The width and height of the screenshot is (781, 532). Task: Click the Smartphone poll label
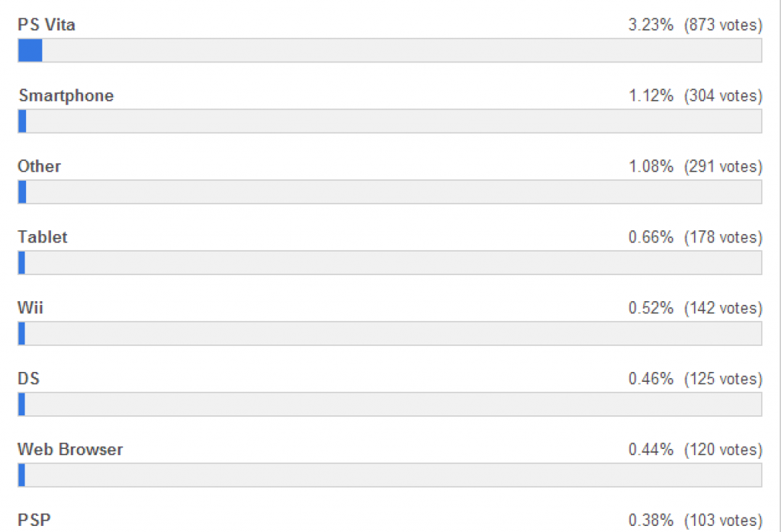pyautogui.click(x=66, y=95)
